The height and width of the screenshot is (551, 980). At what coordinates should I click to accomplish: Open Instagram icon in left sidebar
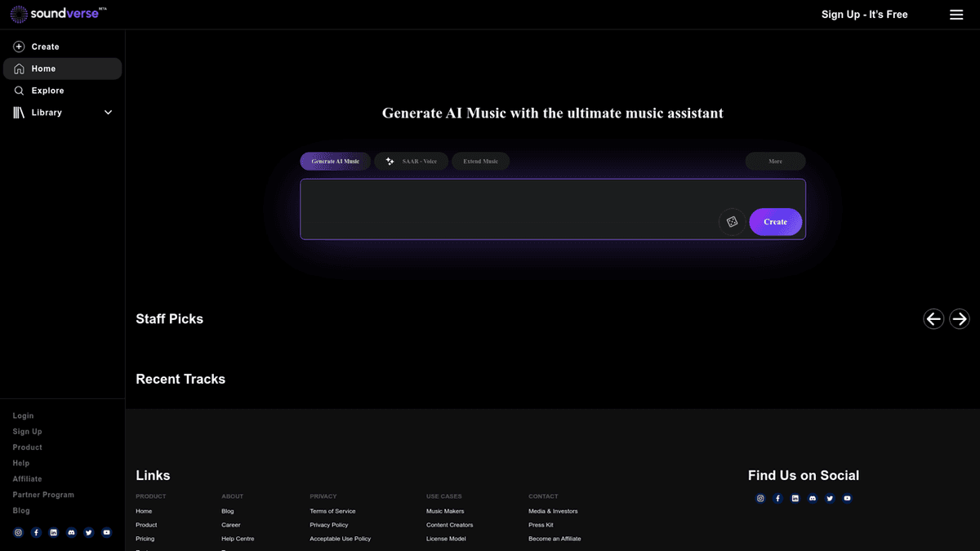(x=19, y=532)
